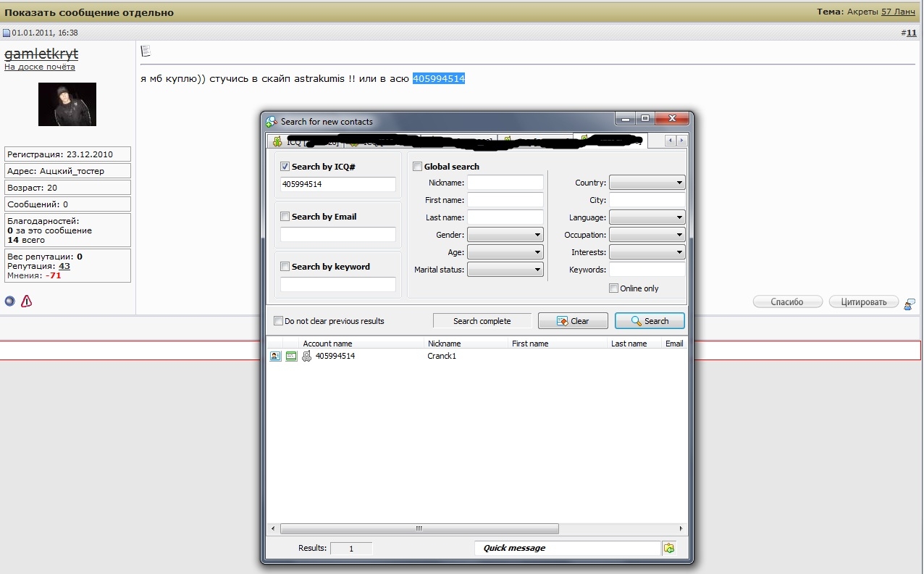924x574 pixels.
Task: Click the post status icon beside 01.01.2011 date
Action: [7, 33]
